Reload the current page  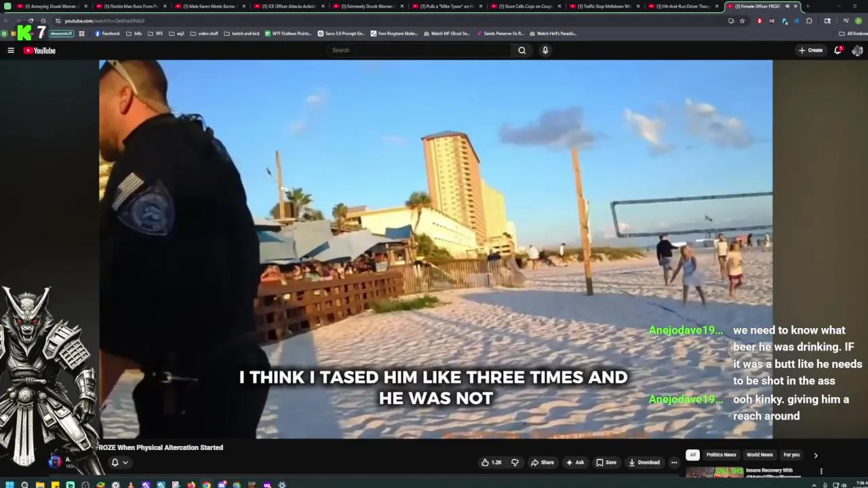click(31, 20)
